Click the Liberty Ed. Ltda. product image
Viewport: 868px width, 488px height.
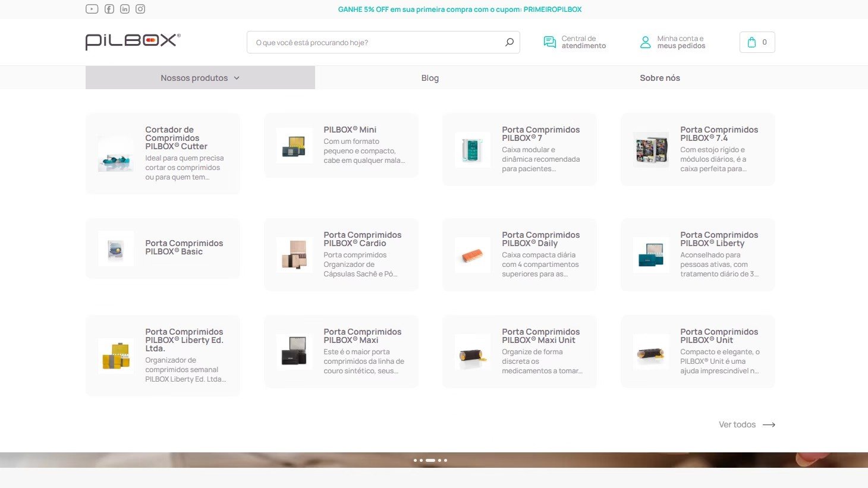116,355
